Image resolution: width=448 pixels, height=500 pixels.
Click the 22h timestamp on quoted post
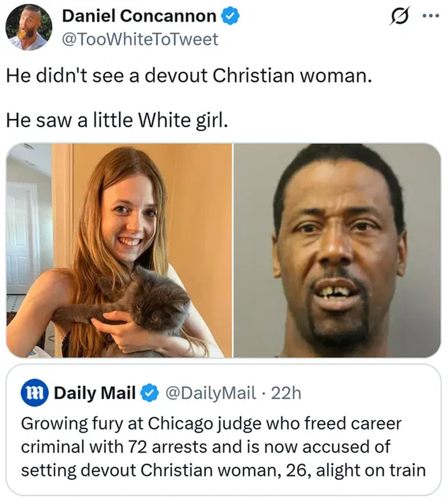point(286,393)
